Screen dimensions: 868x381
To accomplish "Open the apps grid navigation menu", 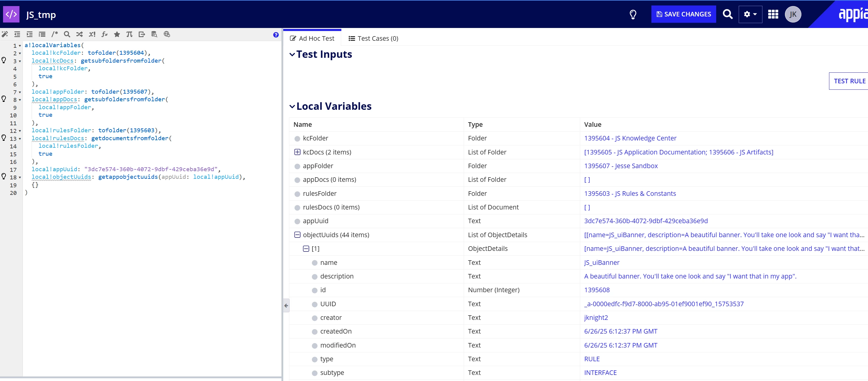I will 773,14.
